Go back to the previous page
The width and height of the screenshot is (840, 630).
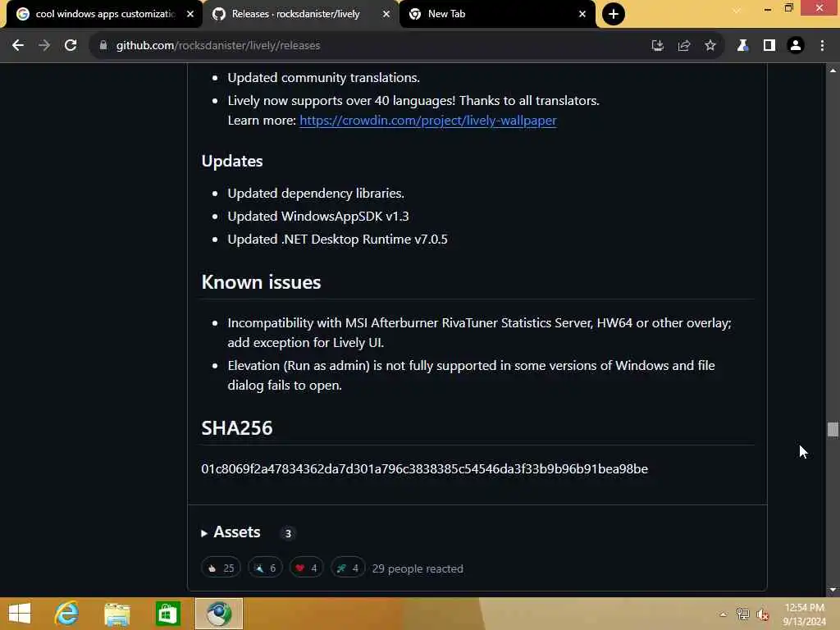coord(18,46)
